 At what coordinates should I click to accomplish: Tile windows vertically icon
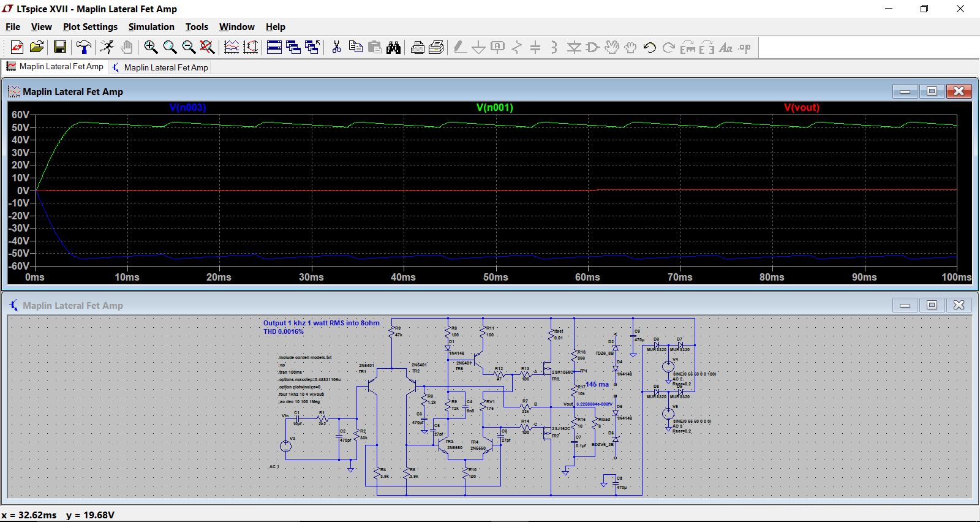coord(293,47)
